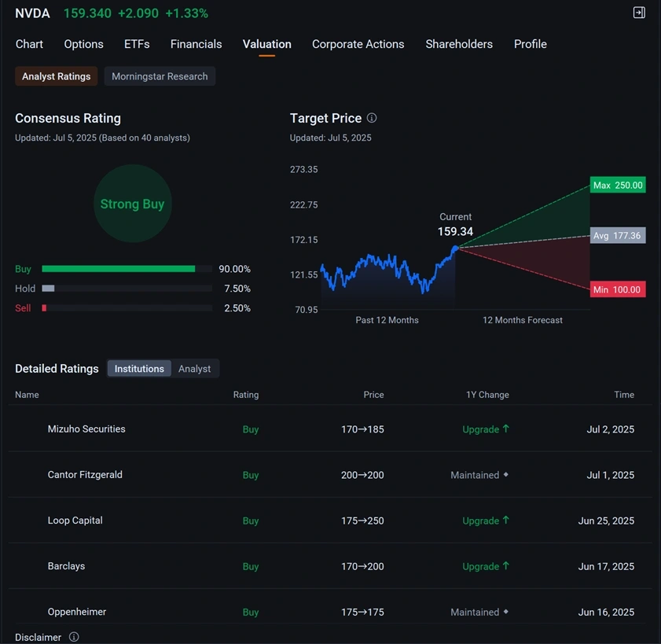Click the collapse panel icon at top right
The image size is (661, 644).
click(639, 13)
